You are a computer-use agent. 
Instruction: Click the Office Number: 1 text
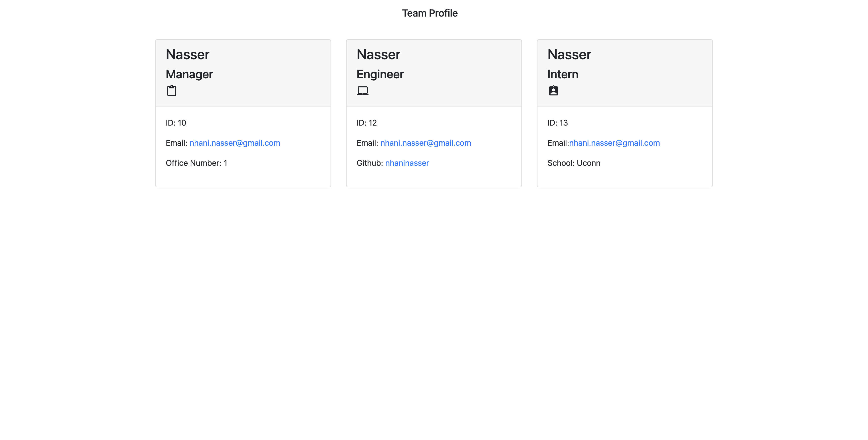pyautogui.click(x=196, y=163)
